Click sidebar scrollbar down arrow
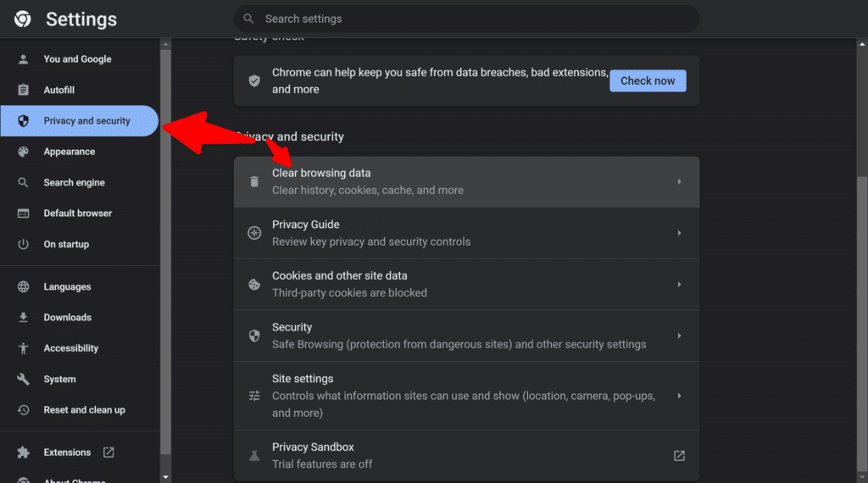This screenshot has height=483, width=868. click(x=165, y=477)
